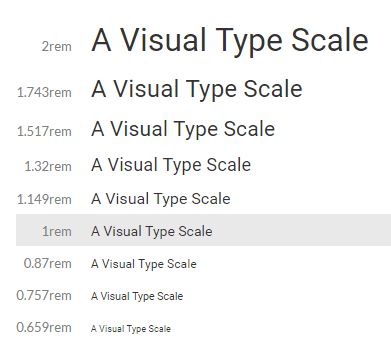The height and width of the screenshot is (362, 391).
Task: Click the highlighted 1rem base size label
Action: click(57, 231)
